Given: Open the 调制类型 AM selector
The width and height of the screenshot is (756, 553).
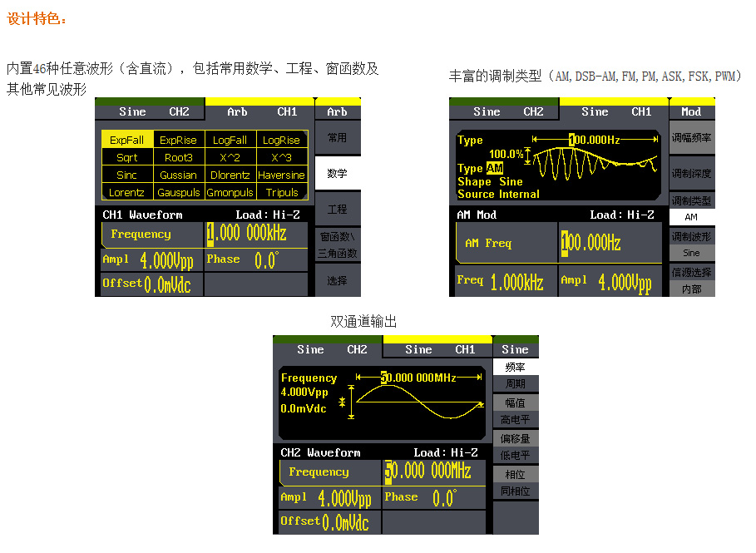Looking at the screenshot, I should pyautogui.click(x=691, y=209).
